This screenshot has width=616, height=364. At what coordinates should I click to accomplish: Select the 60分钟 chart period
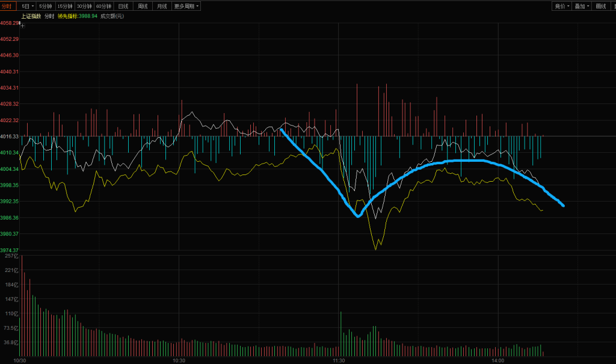[104, 6]
